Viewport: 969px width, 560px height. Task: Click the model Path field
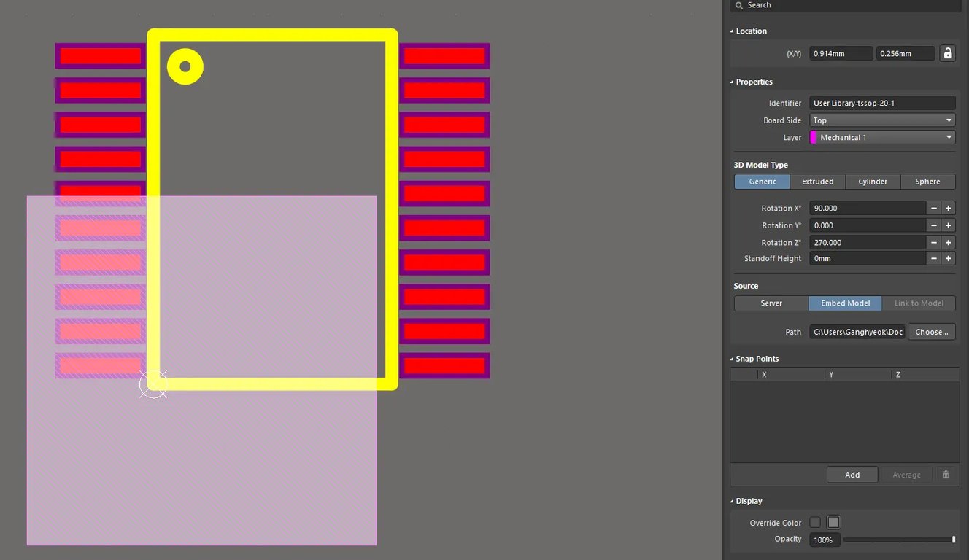(x=857, y=332)
